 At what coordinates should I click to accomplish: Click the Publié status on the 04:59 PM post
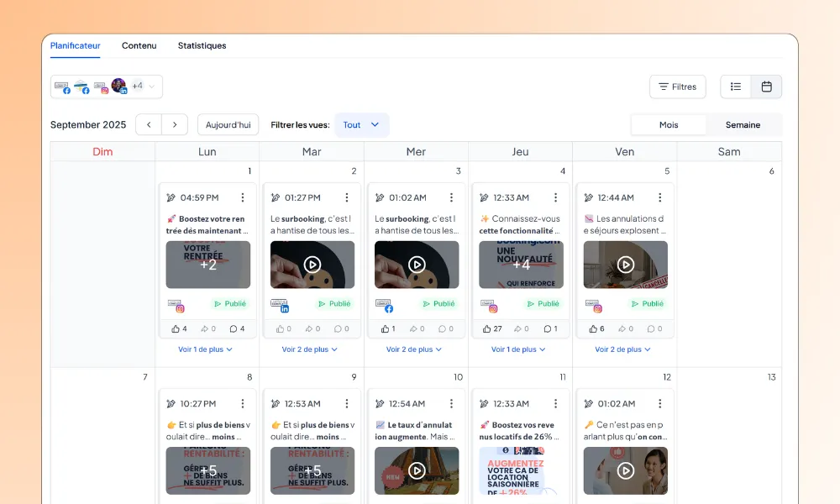point(230,304)
